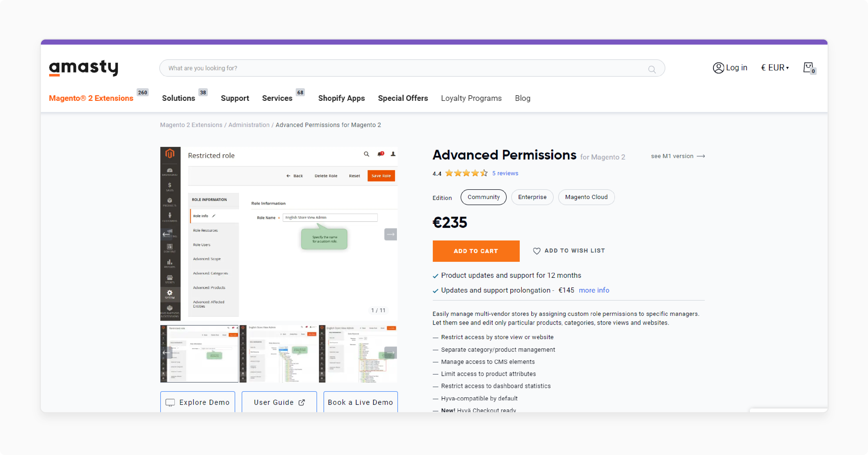This screenshot has width=868, height=455.
Task: Click Magento 2 Extensions breadcrumb
Action: point(191,125)
